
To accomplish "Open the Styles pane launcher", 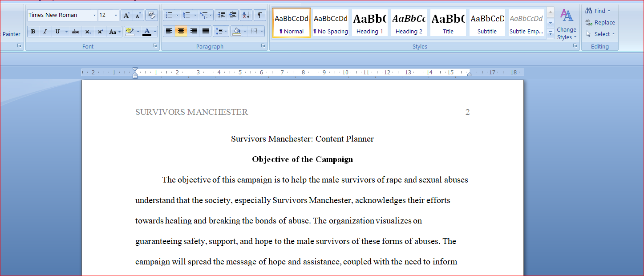I will tap(575, 46).
